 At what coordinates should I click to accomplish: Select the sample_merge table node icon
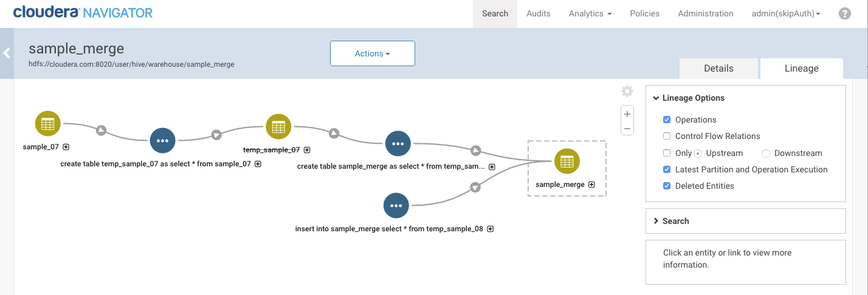pos(567,161)
